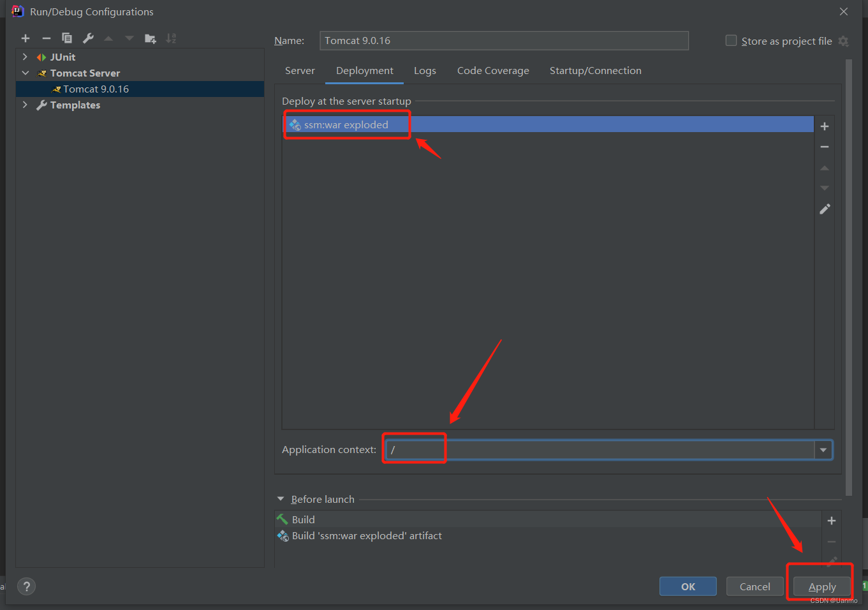Expand the JUnit tree node
Image resolution: width=868 pixels, height=610 pixels.
tap(25, 57)
